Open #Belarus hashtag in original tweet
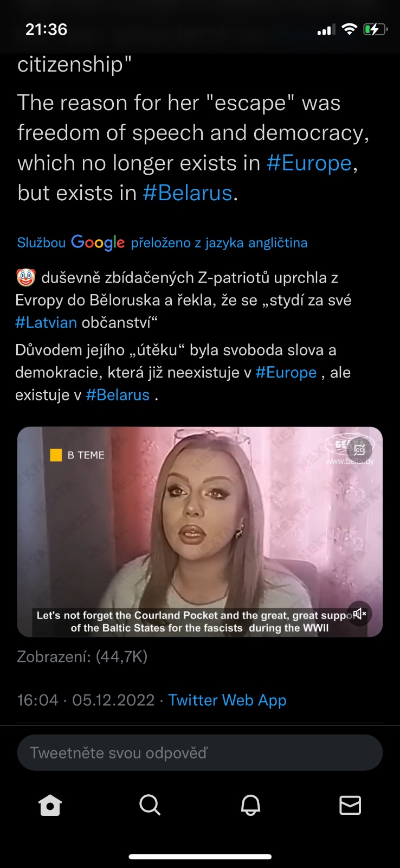 click(x=188, y=193)
